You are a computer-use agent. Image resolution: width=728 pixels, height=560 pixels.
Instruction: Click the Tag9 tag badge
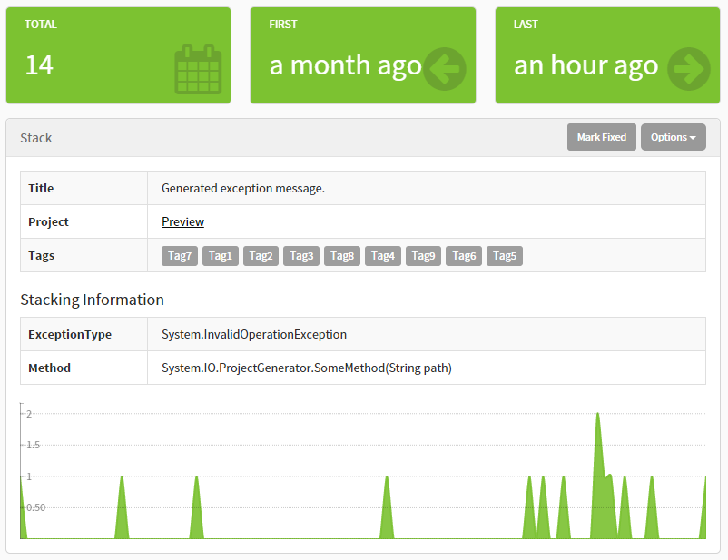423,256
